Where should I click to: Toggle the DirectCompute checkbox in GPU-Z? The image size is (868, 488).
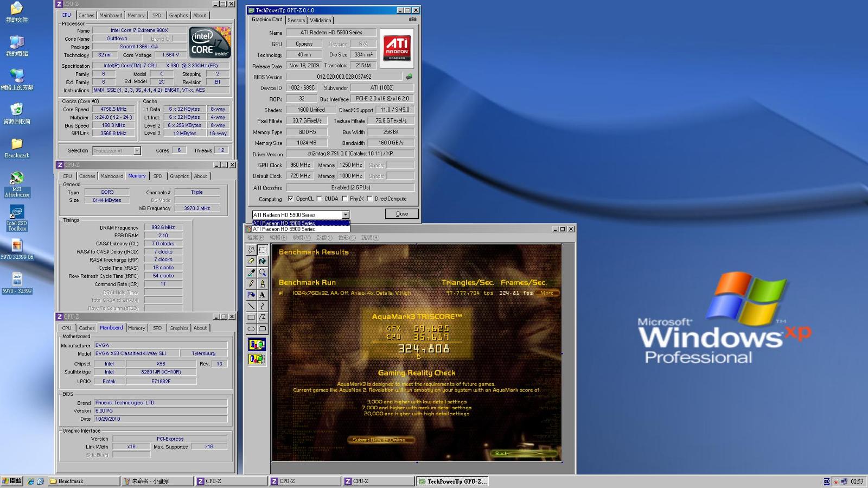click(x=369, y=199)
